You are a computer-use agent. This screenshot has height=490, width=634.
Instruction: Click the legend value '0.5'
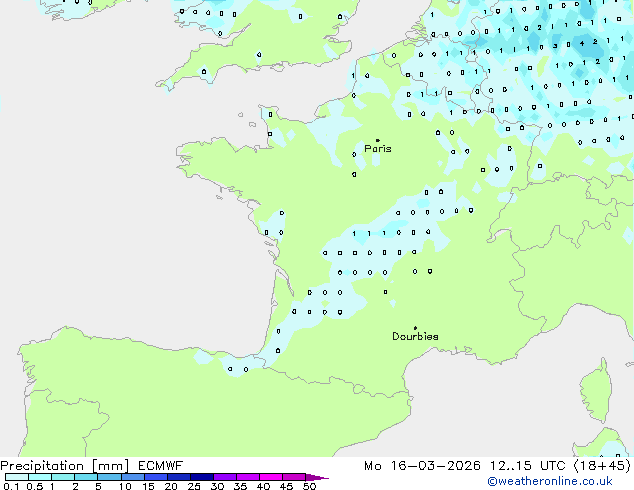click(35, 486)
